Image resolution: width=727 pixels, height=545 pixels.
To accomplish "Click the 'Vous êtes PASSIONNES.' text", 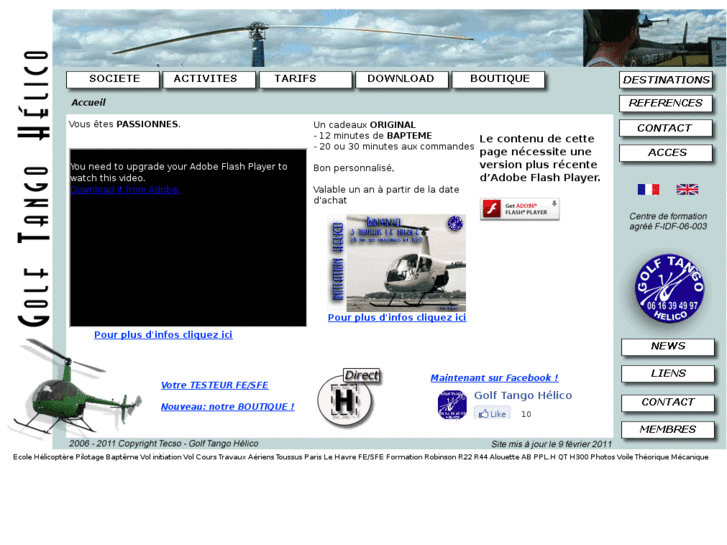I will (125, 124).
